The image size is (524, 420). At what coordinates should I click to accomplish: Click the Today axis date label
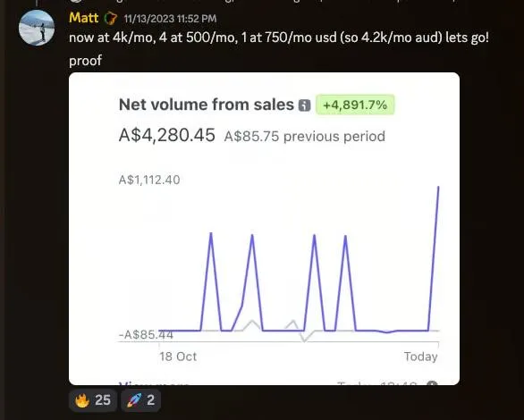pyautogui.click(x=421, y=357)
